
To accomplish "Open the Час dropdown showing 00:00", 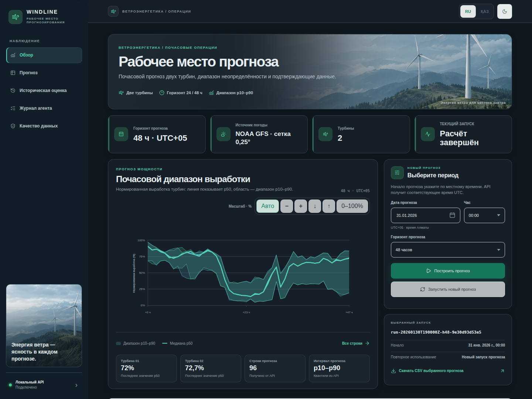I will click(x=484, y=215).
